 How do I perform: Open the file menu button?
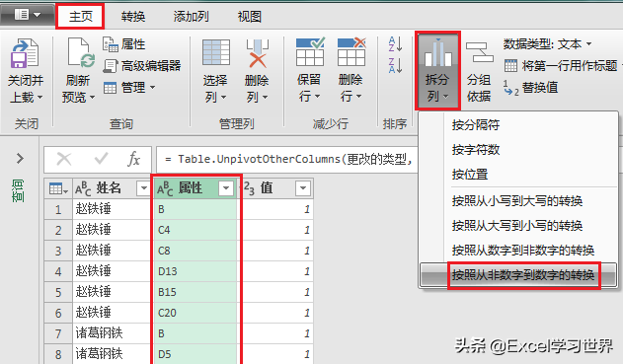(x=27, y=15)
